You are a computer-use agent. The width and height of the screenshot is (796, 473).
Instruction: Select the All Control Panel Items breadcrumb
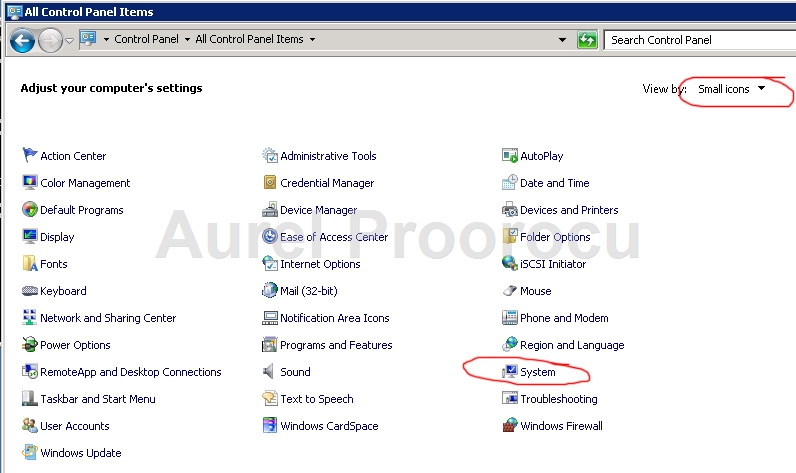pyautogui.click(x=249, y=39)
